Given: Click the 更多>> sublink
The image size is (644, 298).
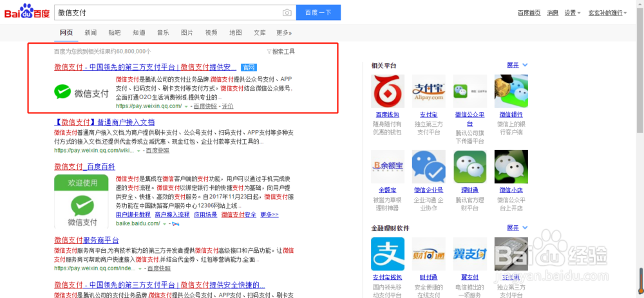Looking at the screenshot, I should point(269,215).
